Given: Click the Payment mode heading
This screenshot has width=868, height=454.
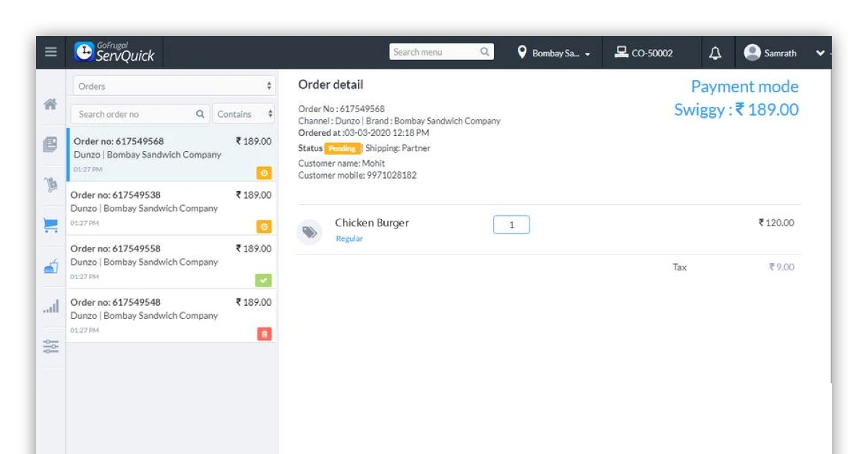Looking at the screenshot, I should point(745,87).
